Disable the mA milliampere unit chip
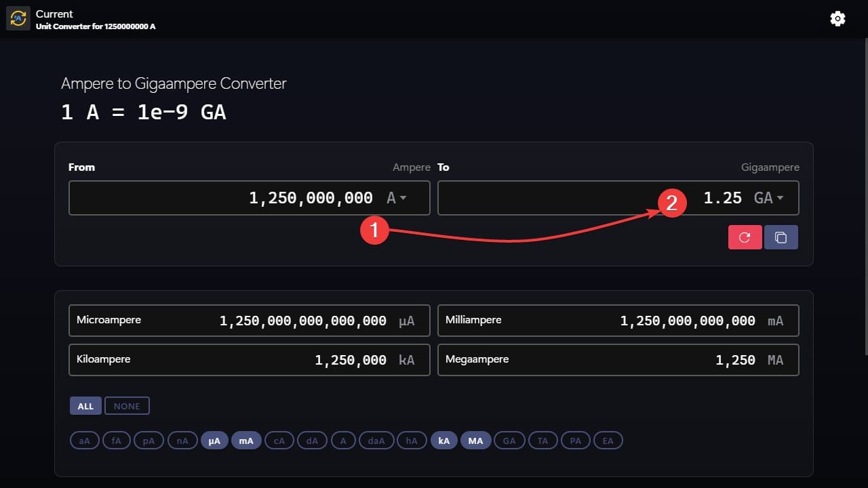 click(x=246, y=440)
